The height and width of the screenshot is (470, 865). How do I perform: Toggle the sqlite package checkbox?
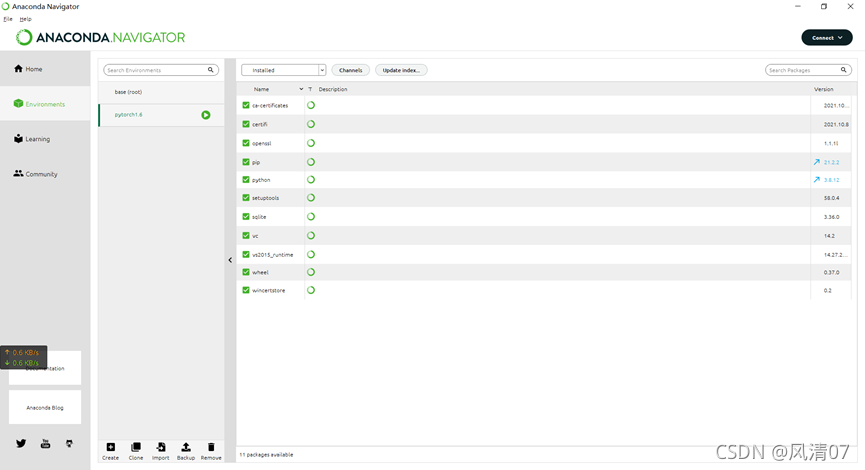click(x=246, y=216)
